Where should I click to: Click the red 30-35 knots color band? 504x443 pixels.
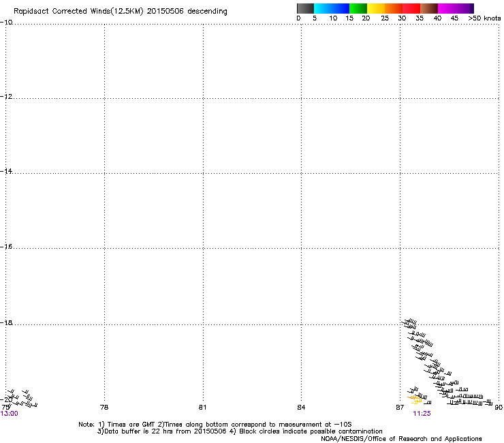tap(411, 8)
